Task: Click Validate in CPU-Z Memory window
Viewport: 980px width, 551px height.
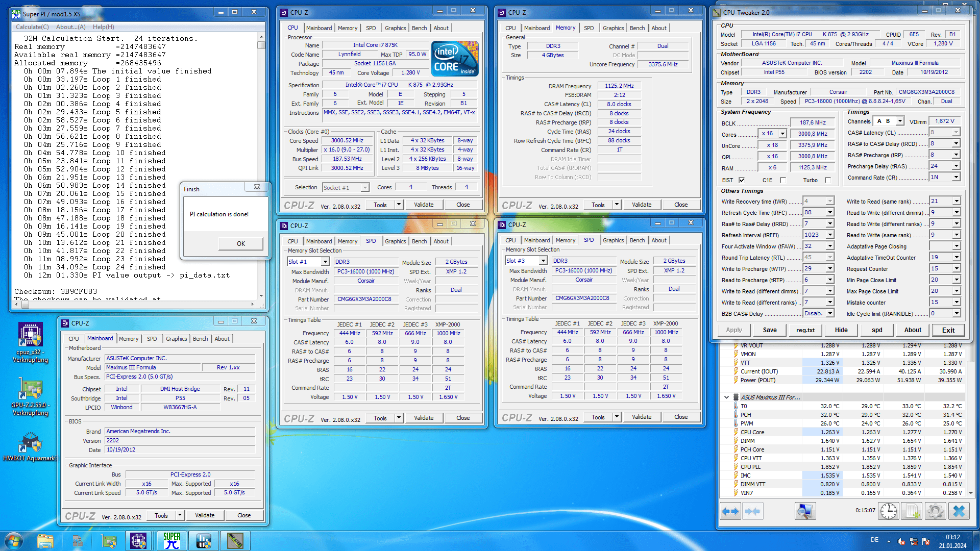Action: tap(642, 205)
